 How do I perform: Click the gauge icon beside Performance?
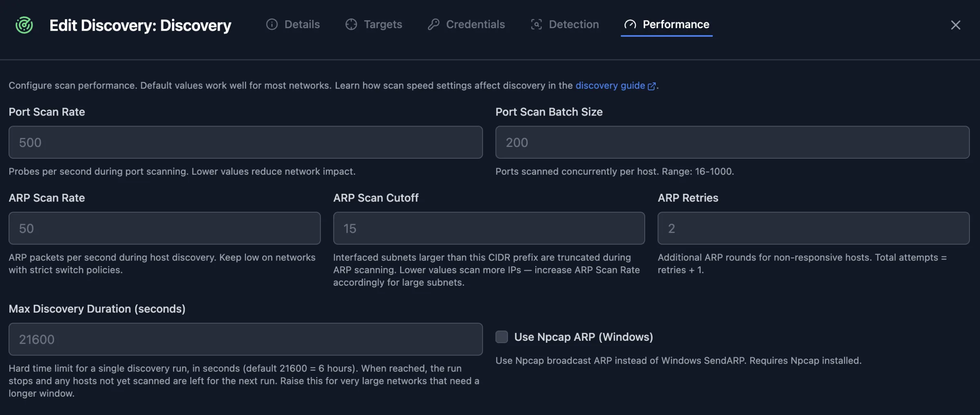point(630,24)
